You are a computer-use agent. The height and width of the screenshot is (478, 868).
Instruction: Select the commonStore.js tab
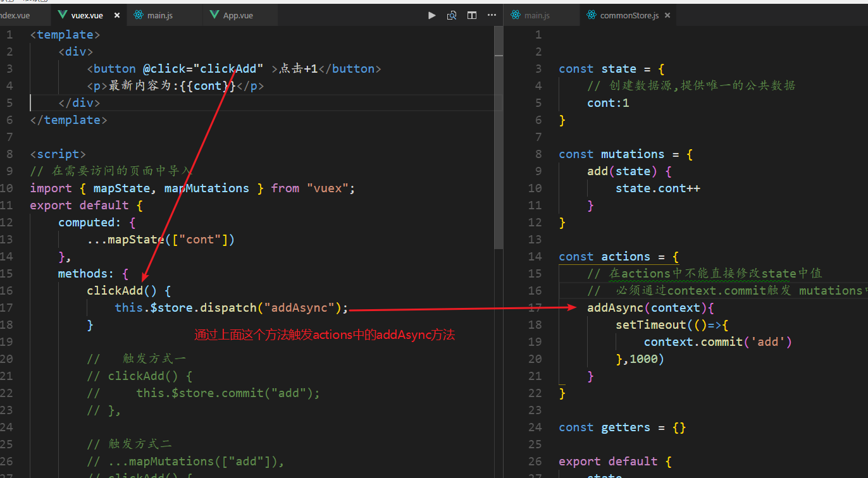coord(629,15)
